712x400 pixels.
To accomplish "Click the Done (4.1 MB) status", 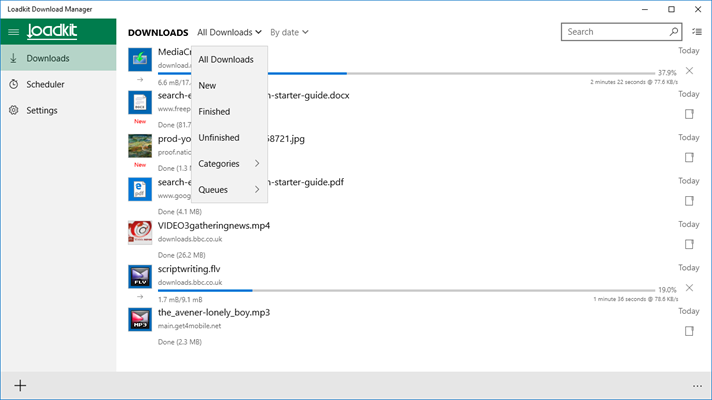I will (180, 212).
